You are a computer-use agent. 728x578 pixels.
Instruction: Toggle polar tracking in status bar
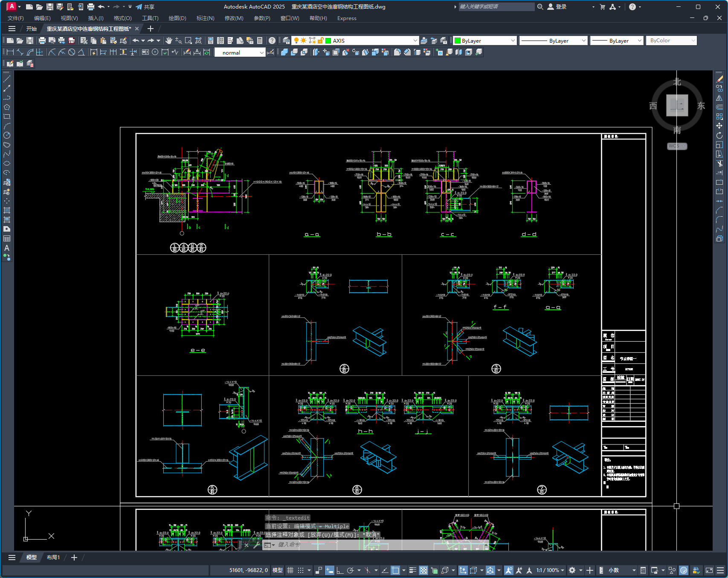[351, 570]
